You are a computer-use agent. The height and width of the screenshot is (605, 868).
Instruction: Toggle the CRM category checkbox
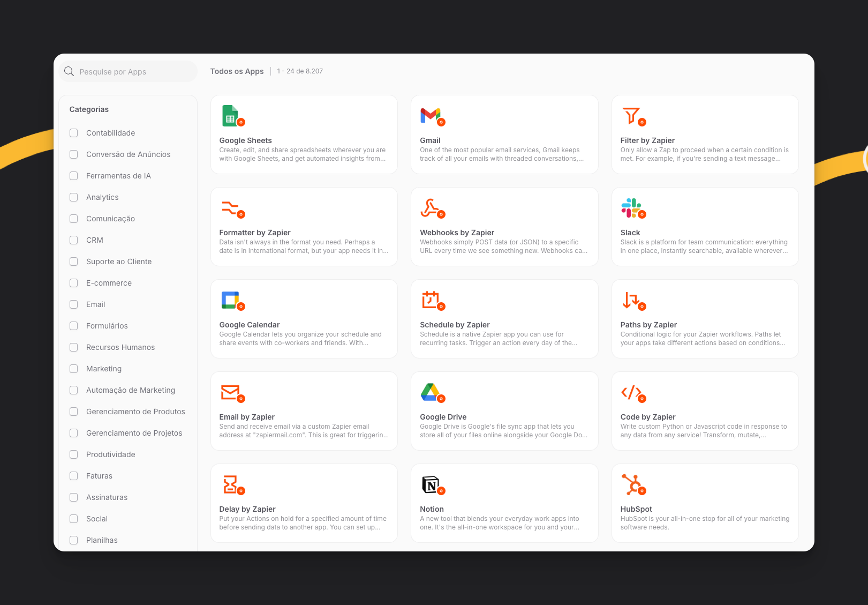pos(74,240)
